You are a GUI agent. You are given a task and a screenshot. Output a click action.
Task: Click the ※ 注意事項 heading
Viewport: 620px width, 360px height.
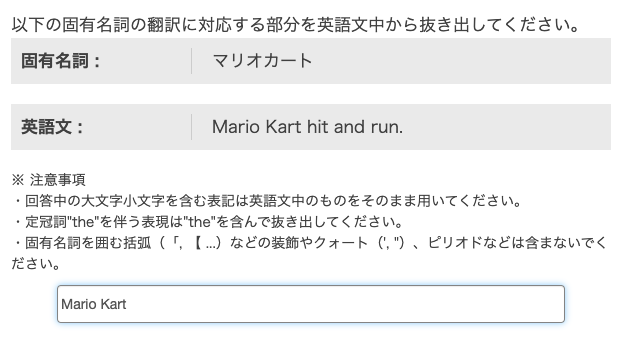48,180
